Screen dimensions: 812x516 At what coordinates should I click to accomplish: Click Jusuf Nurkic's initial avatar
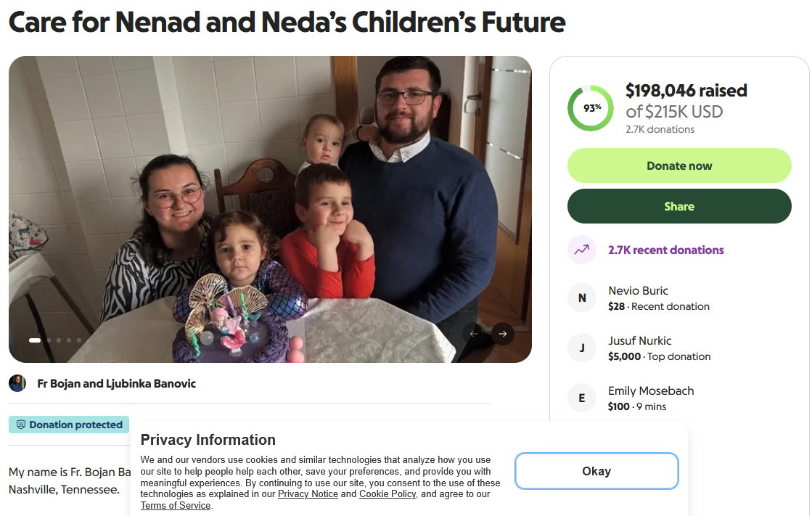pos(581,348)
